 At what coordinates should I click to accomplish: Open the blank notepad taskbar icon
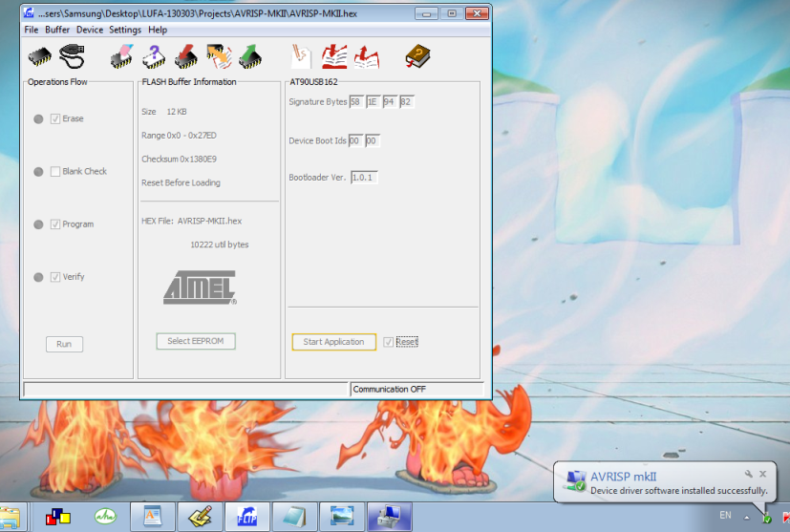pyautogui.click(x=295, y=517)
